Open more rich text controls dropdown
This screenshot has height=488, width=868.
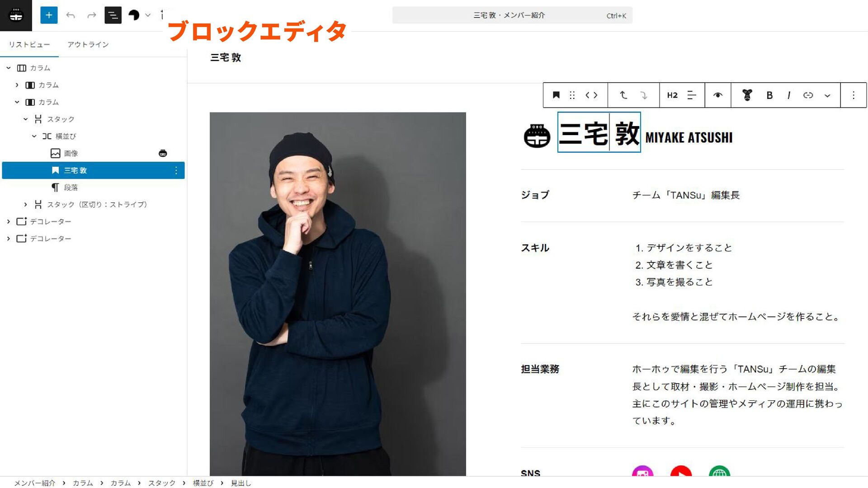pyautogui.click(x=827, y=95)
